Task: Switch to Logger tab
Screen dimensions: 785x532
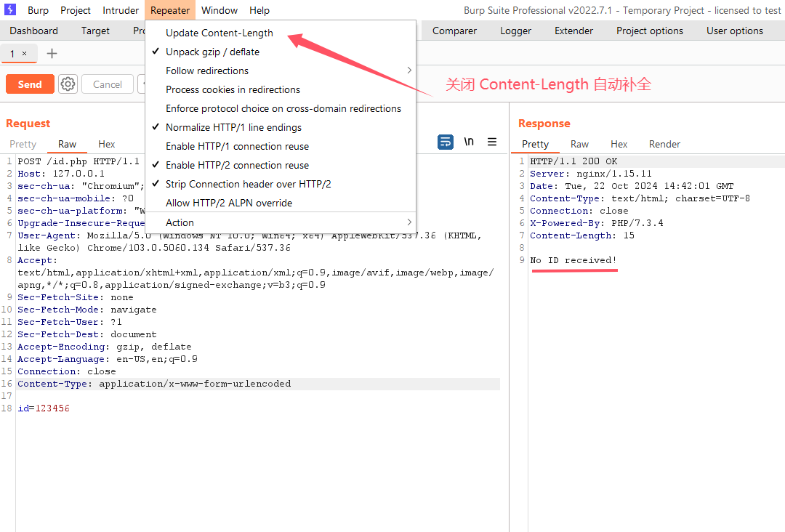Action: (x=515, y=31)
